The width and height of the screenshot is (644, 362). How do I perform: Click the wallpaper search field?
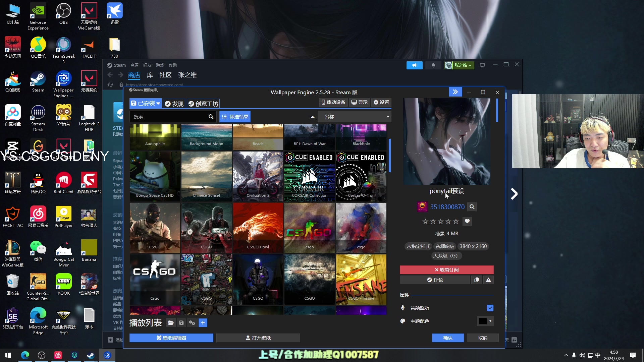(x=169, y=117)
